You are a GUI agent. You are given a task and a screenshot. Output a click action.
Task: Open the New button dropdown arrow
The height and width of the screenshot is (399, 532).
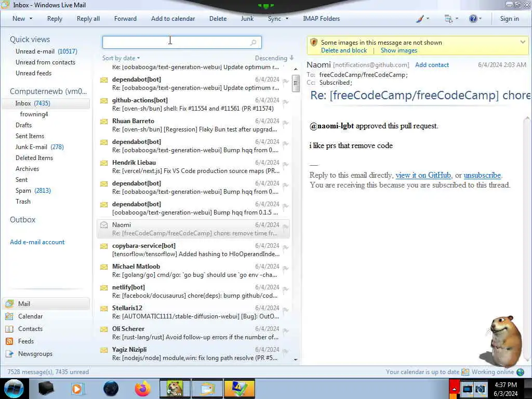(x=31, y=19)
